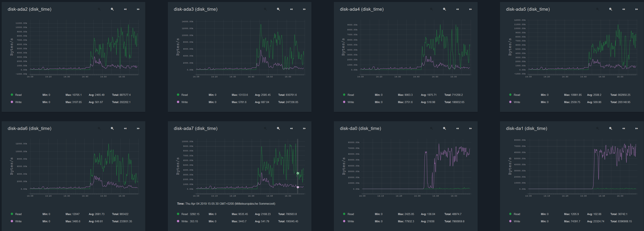This screenshot has height=231, width=644.
Task: Step forward in time on disk-da1 graph
Action: (x=637, y=128)
